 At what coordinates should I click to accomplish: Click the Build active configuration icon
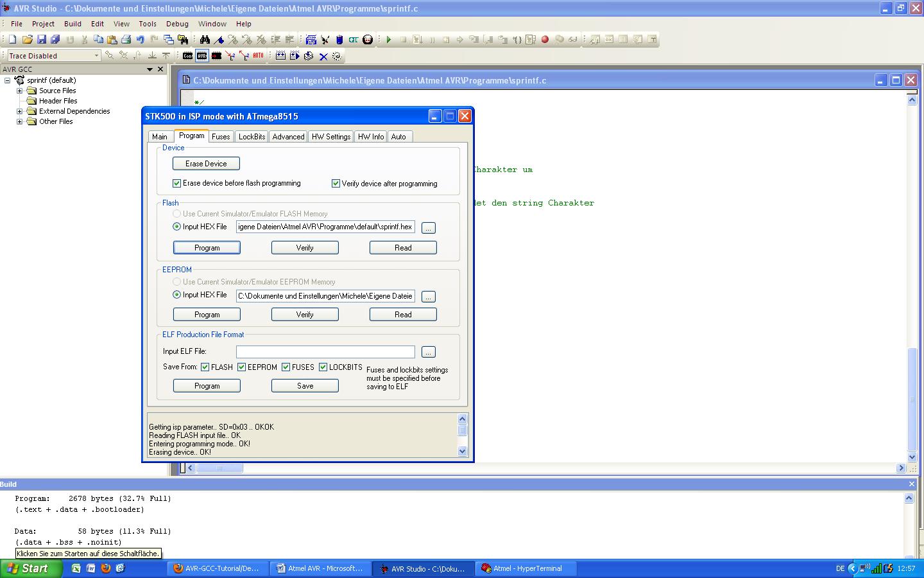[280, 56]
